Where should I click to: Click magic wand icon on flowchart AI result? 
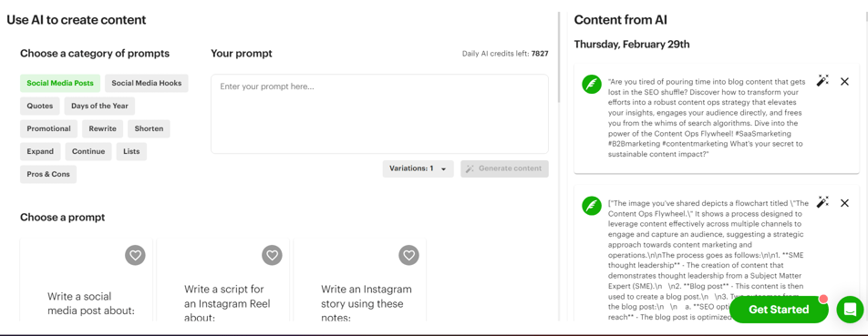[x=822, y=202]
